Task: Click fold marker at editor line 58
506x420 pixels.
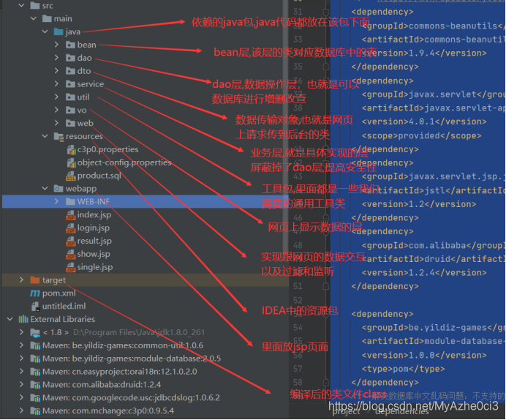Action: coord(326,383)
